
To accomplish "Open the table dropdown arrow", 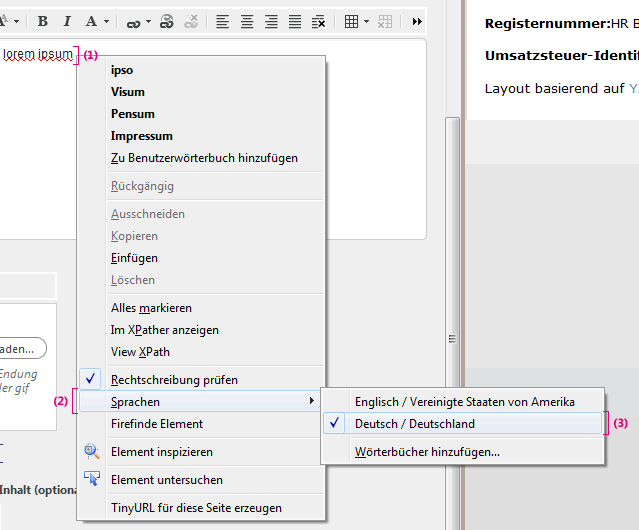I will [366, 21].
